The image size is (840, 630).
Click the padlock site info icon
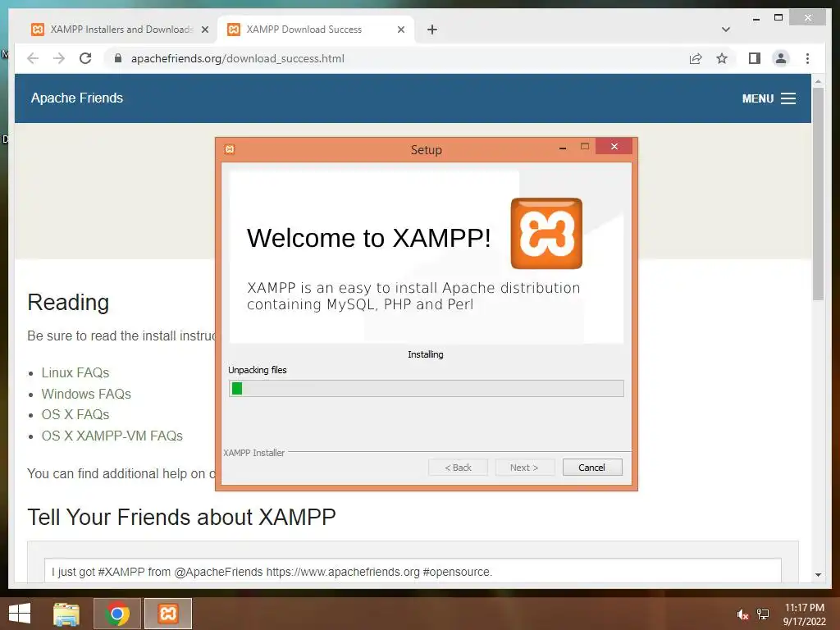[118, 58]
